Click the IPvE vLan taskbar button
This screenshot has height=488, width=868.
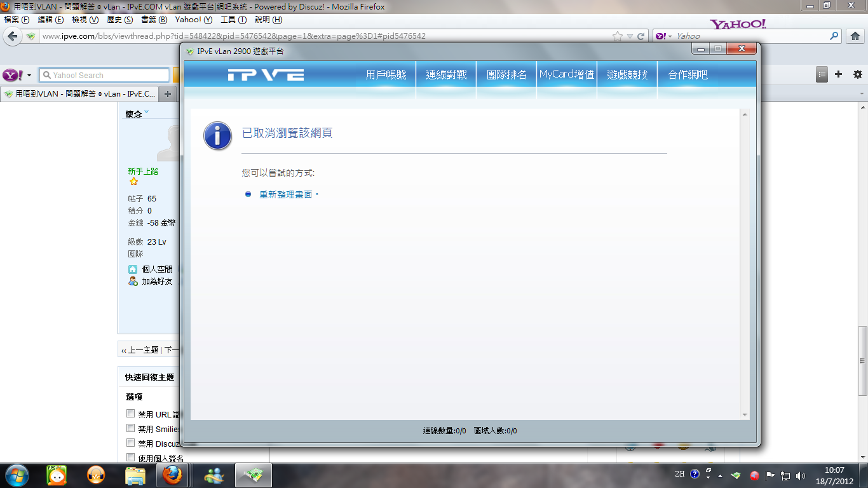[254, 475]
